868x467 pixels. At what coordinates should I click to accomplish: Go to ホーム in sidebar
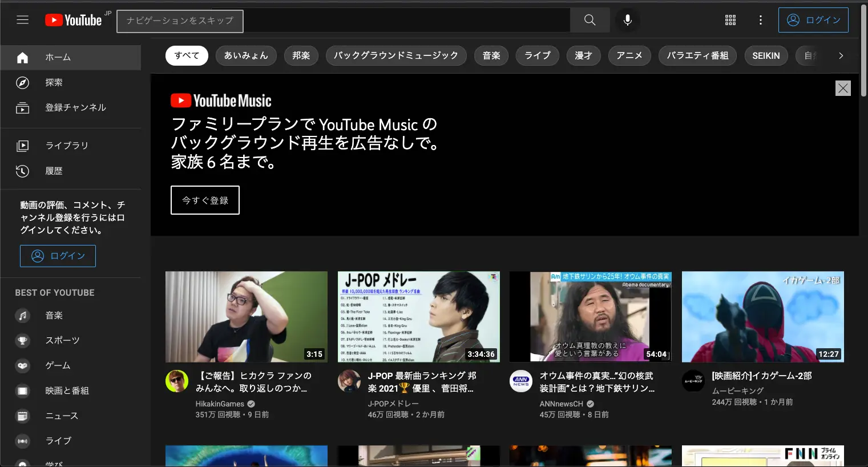pos(71,57)
